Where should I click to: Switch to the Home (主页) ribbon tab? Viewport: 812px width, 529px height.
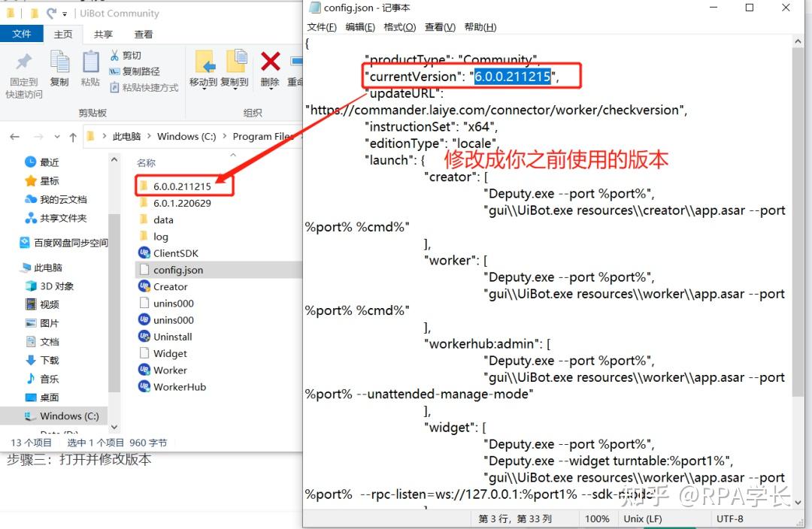coord(63,34)
